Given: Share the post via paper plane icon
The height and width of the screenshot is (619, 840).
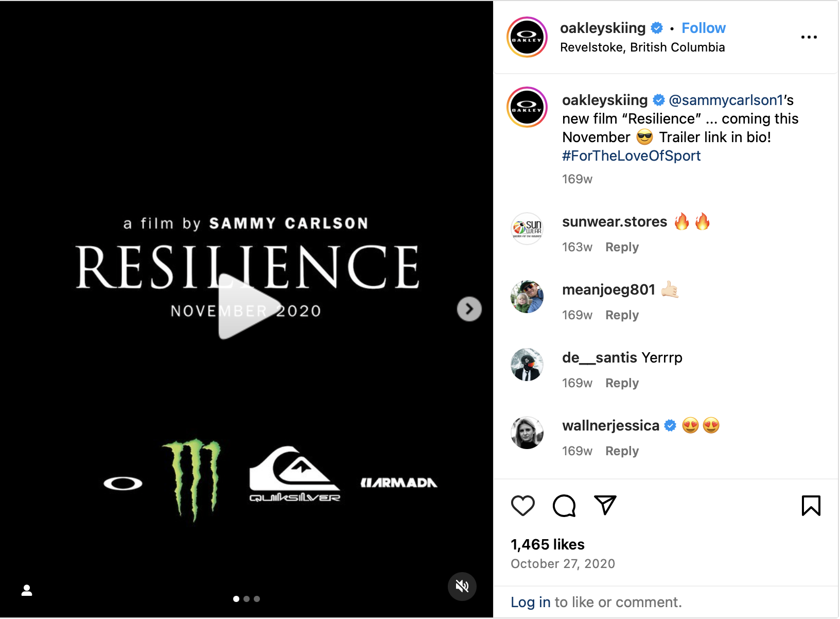Looking at the screenshot, I should pos(605,505).
